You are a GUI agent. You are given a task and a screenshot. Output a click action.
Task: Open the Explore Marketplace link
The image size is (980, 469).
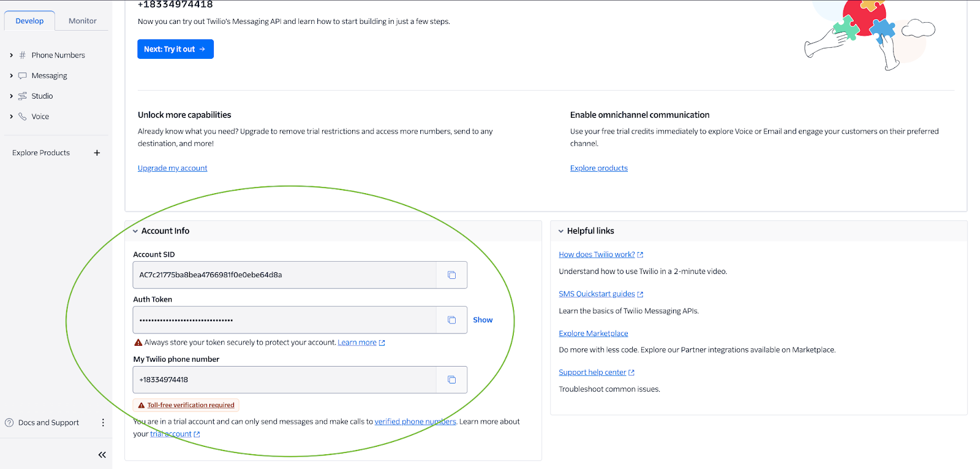[594, 334]
